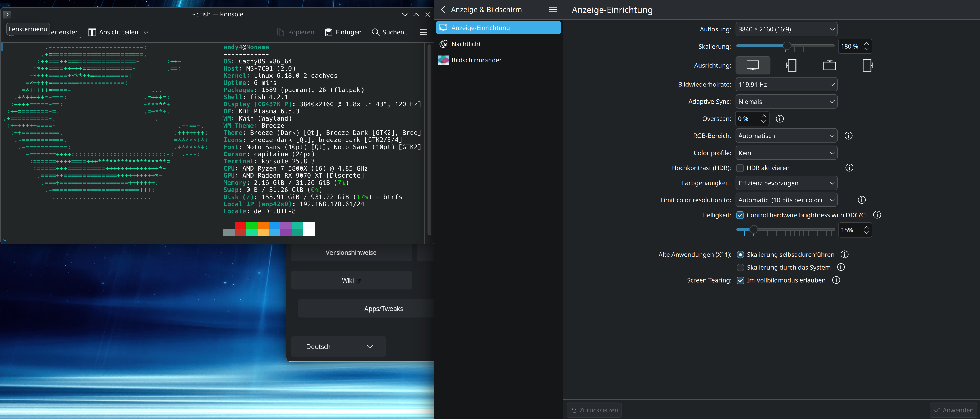Image resolution: width=980 pixels, height=419 pixels.
Task: Open Nachtlicht settings page
Action: click(466, 44)
